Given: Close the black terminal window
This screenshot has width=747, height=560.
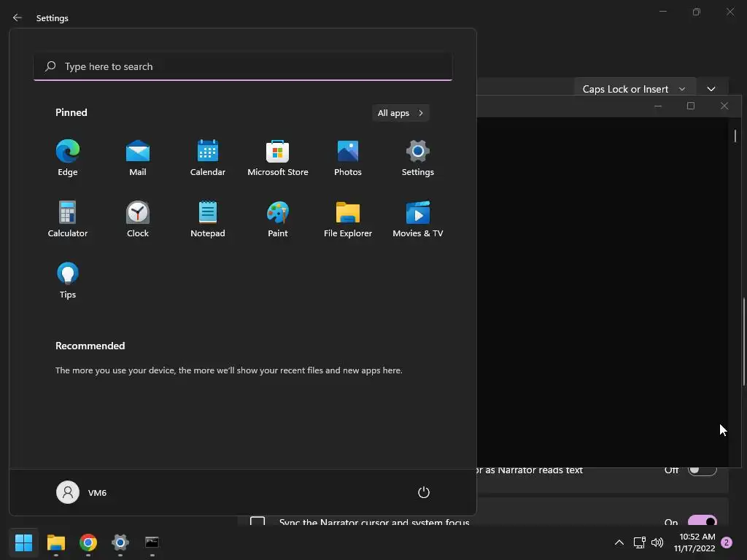Looking at the screenshot, I should (724, 106).
